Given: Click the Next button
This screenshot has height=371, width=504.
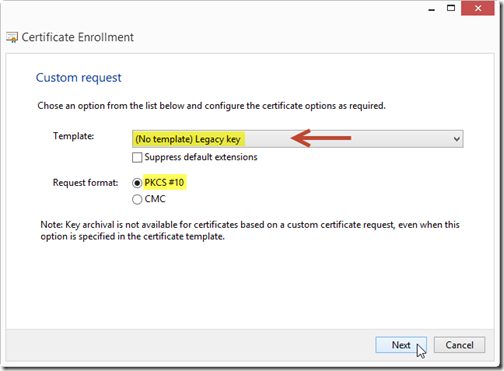Looking at the screenshot, I should (401, 345).
